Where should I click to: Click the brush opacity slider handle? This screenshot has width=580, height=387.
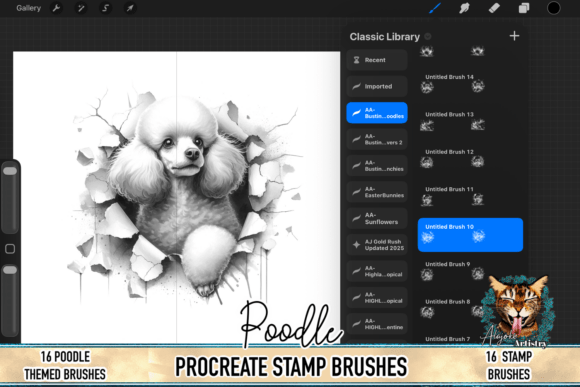tap(10, 270)
